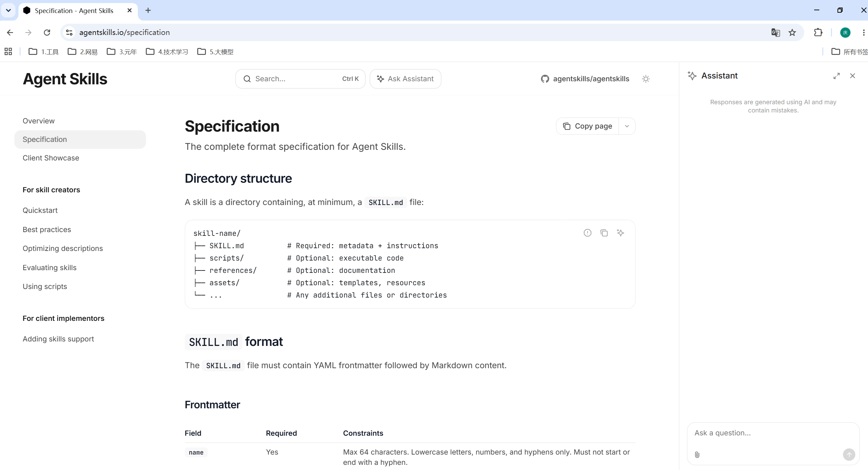Click the browser forward arrow
This screenshot has width=868, height=470.
pos(28,33)
